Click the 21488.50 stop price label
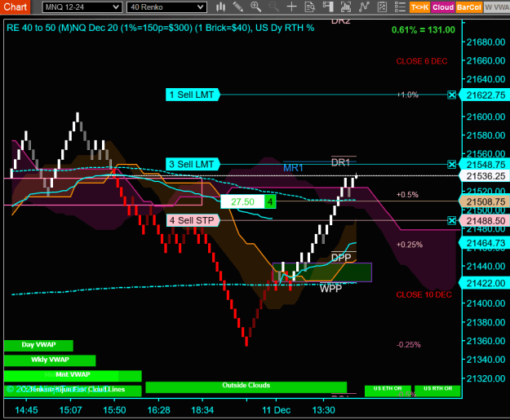This screenshot has width=510, height=420. tap(486, 221)
